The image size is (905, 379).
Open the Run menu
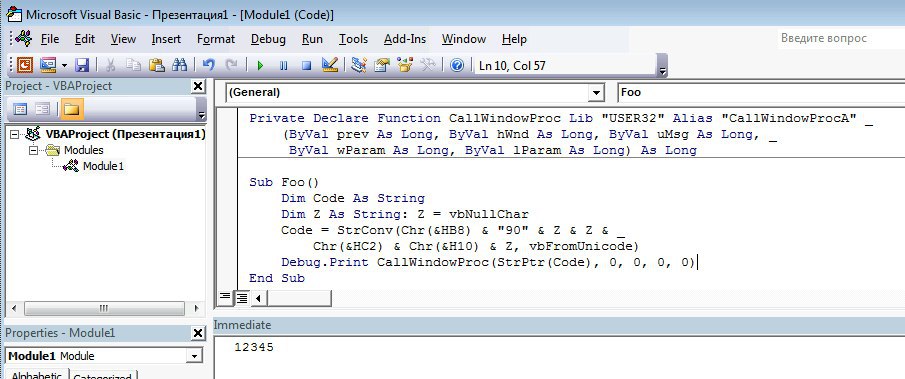tap(312, 39)
